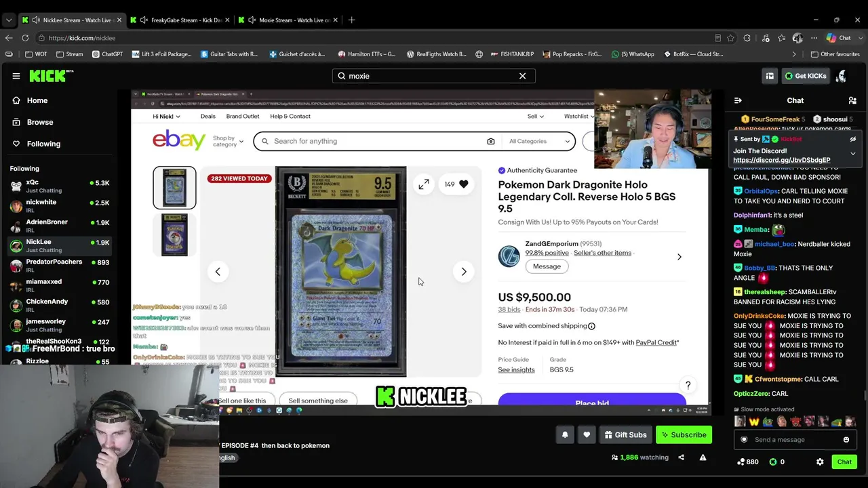The width and height of the screenshot is (868, 488).
Task: Open jamesworley channel in Following list
Action: click(59, 325)
